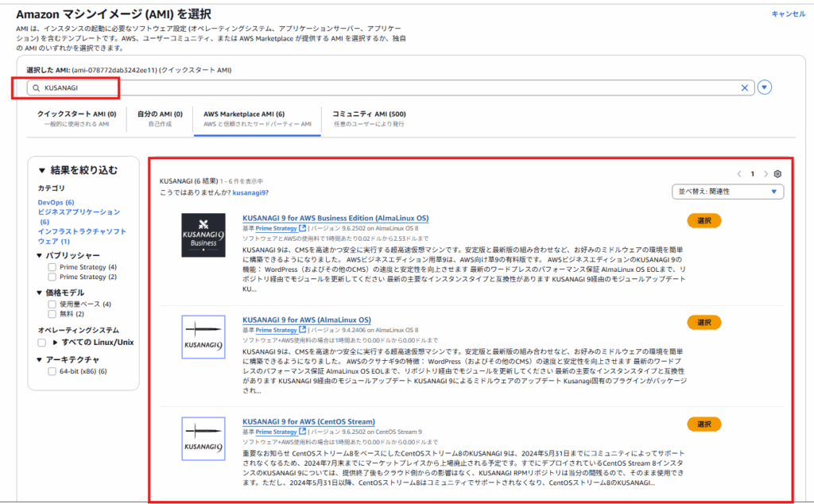Screen dimensions: 814x504
Task: Open results settings gear icon
Action: point(777,174)
